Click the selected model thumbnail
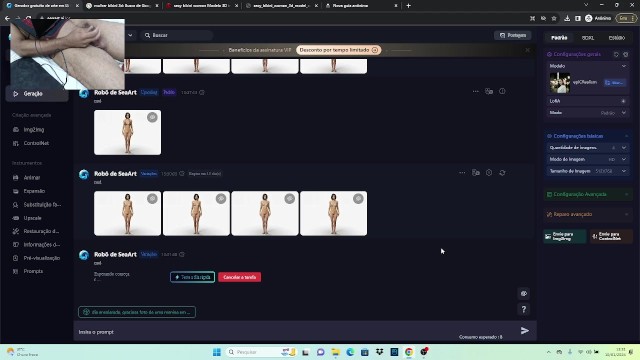 (x=560, y=83)
